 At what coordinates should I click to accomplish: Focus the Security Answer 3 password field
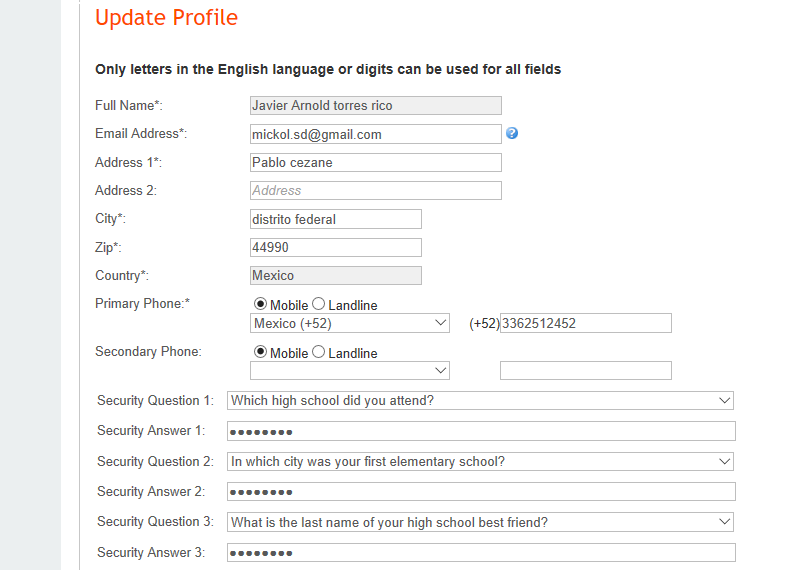480,552
